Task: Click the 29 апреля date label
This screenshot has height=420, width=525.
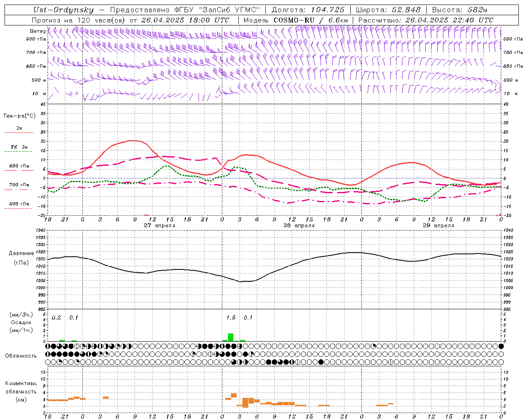Action: (x=438, y=226)
